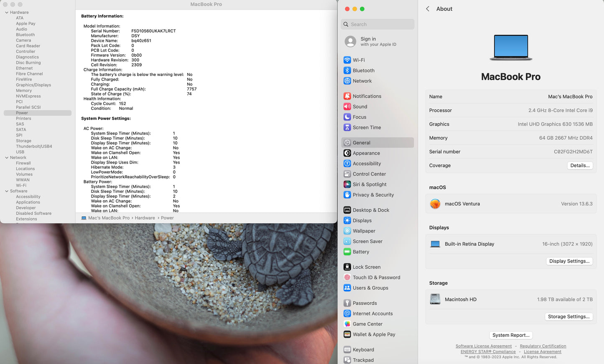Open Touch ID & Password fingerprint icon
The image size is (604, 364).
(347, 278)
